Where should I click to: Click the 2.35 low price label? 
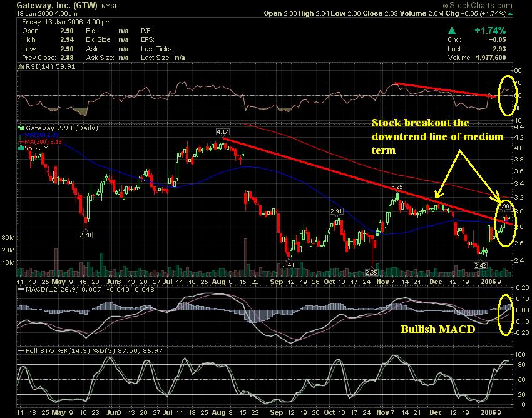click(x=372, y=272)
